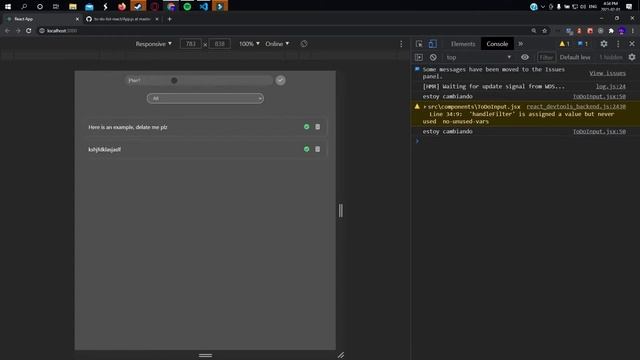Select the React App browser tab
Viewport: 640px width, 360px height.
(41, 19)
